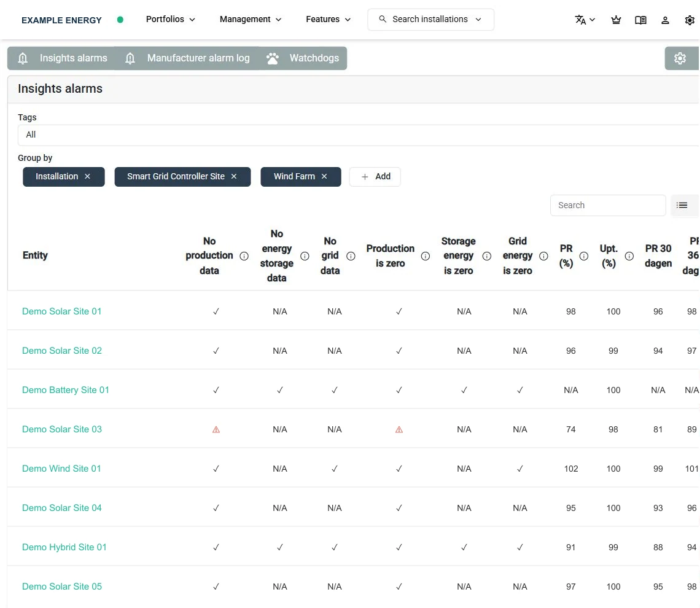
Task: Click Demo Solar Site 03 production zero warning
Action: point(399,429)
